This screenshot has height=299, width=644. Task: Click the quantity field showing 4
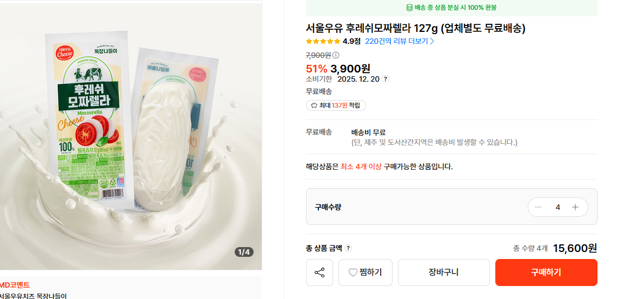(557, 207)
